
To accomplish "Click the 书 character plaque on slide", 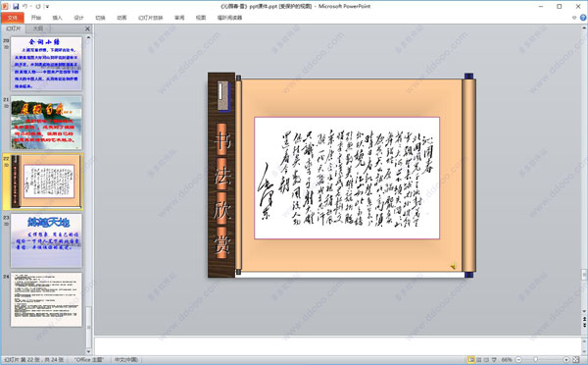I will click(x=221, y=140).
